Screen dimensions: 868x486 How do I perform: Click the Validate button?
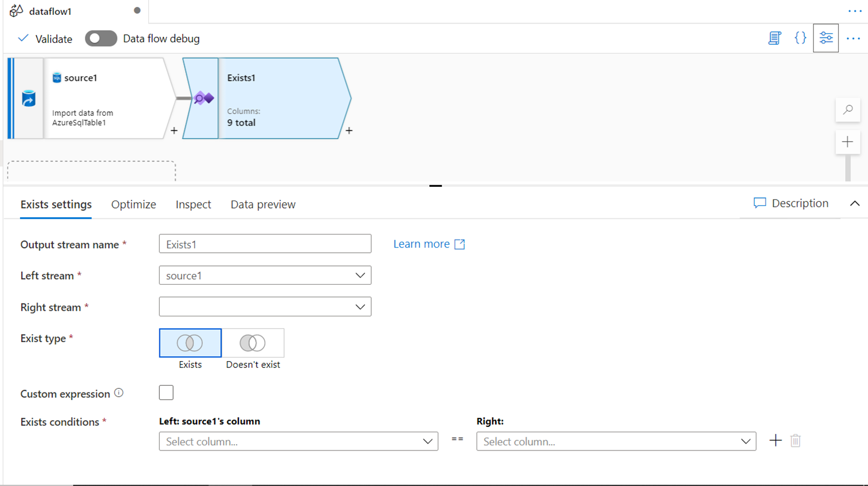[x=45, y=39]
